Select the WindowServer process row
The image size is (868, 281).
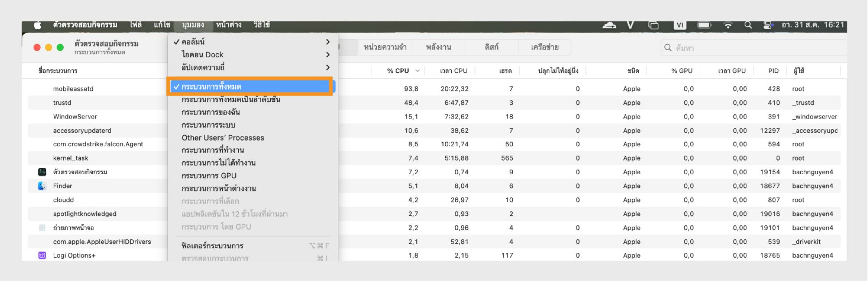coord(434,116)
